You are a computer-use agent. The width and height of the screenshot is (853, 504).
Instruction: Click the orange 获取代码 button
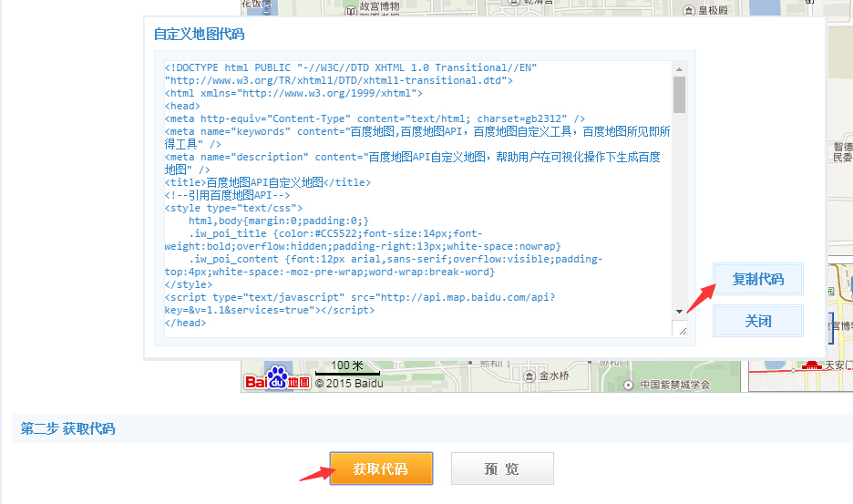tap(381, 468)
